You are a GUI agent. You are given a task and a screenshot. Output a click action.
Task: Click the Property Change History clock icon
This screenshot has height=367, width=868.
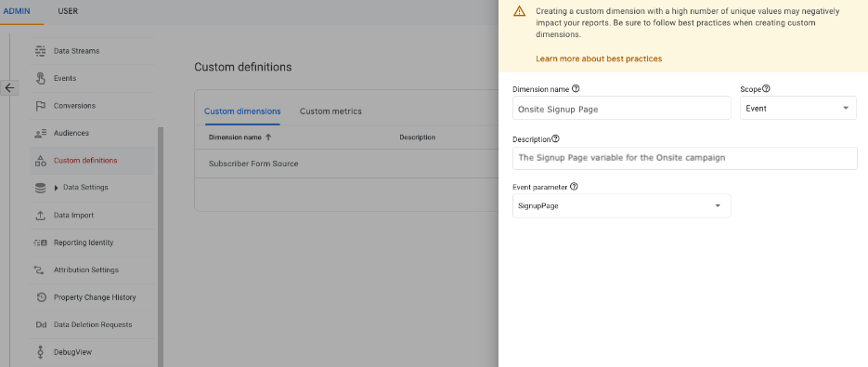[41, 297]
